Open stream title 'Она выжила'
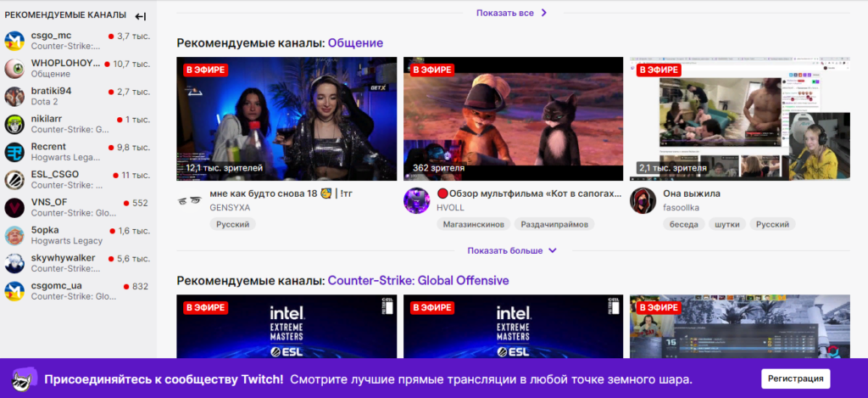This screenshot has height=398, width=868. (692, 194)
